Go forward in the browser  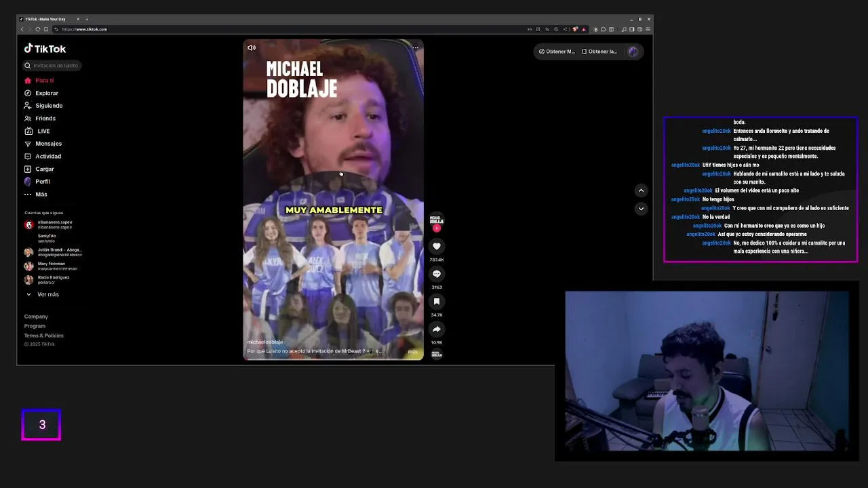[x=30, y=29]
